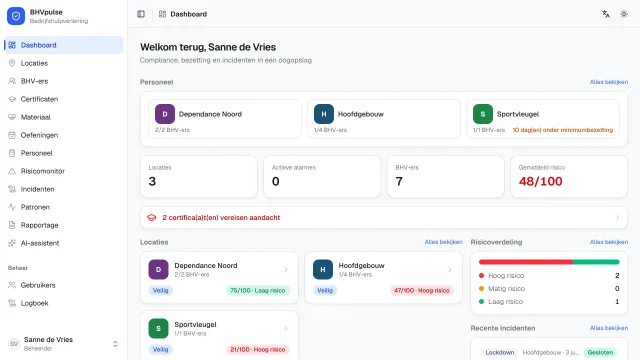Open Locaties in the sidebar menu
The image size is (640, 360).
click(64, 63)
